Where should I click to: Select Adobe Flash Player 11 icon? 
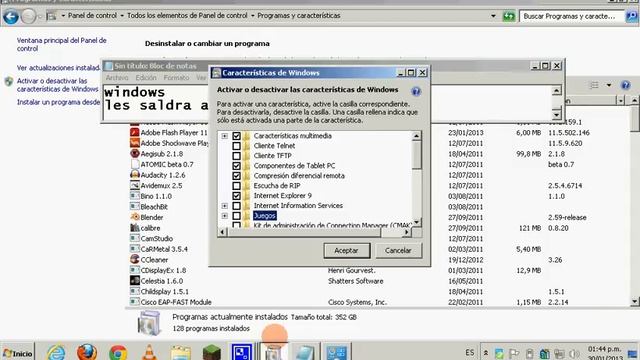point(135,132)
